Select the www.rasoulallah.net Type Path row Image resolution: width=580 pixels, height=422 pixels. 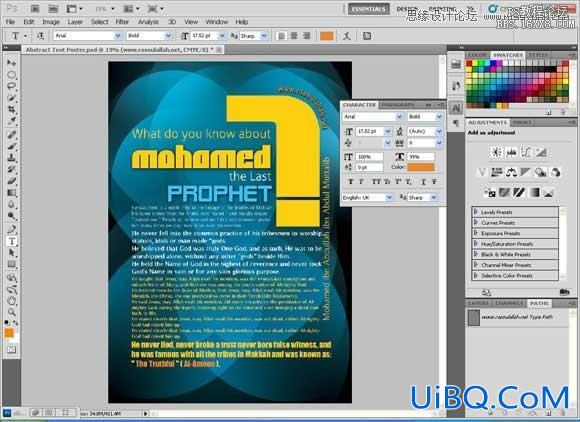tap(518, 318)
